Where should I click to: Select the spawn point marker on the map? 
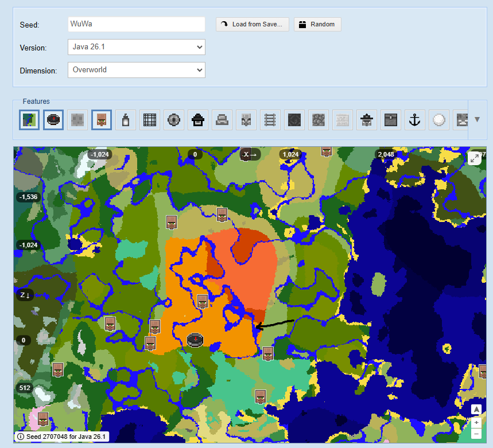pos(196,340)
